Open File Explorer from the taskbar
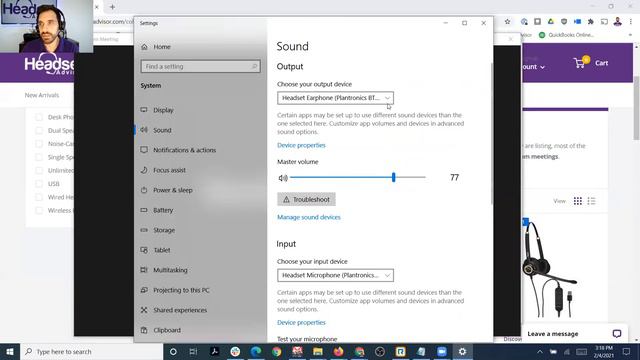 318,351
